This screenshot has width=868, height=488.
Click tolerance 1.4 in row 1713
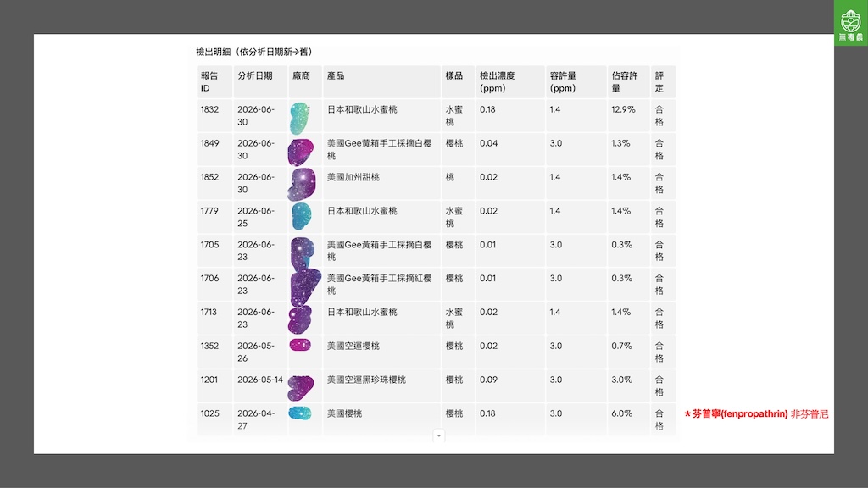tap(555, 312)
